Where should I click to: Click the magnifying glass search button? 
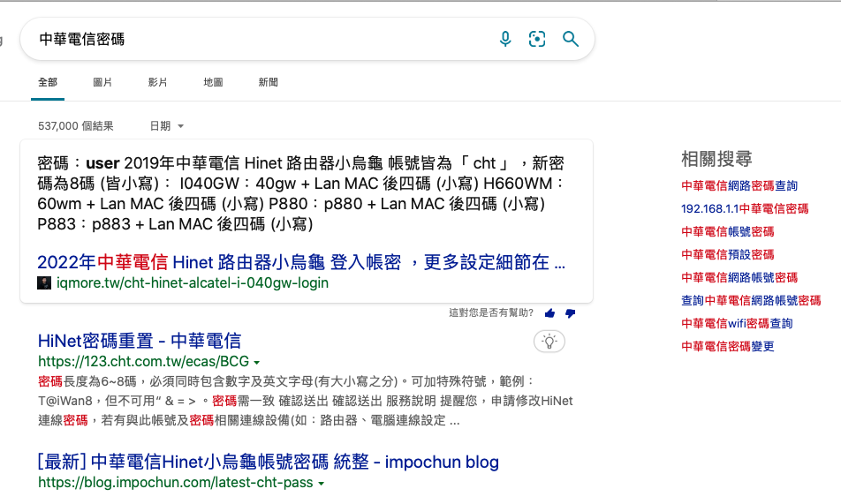point(571,39)
